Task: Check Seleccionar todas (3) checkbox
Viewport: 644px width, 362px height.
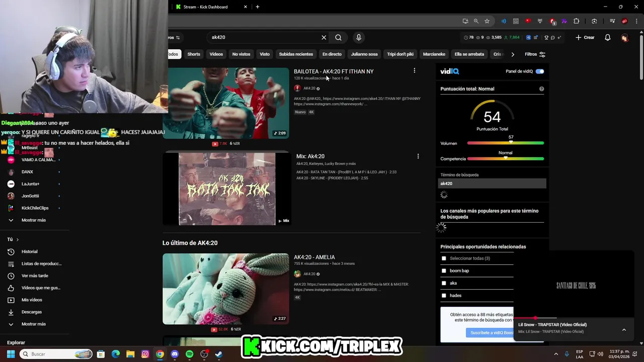Action: tap(444, 258)
